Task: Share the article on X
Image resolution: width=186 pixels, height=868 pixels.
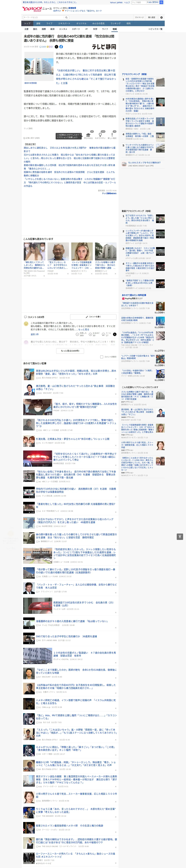Action: [x=56, y=47]
